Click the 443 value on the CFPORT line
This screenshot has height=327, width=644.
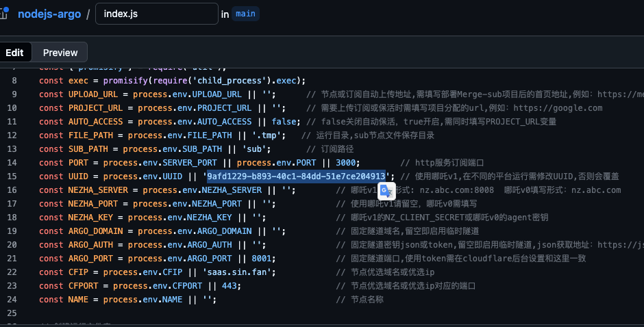click(230, 286)
